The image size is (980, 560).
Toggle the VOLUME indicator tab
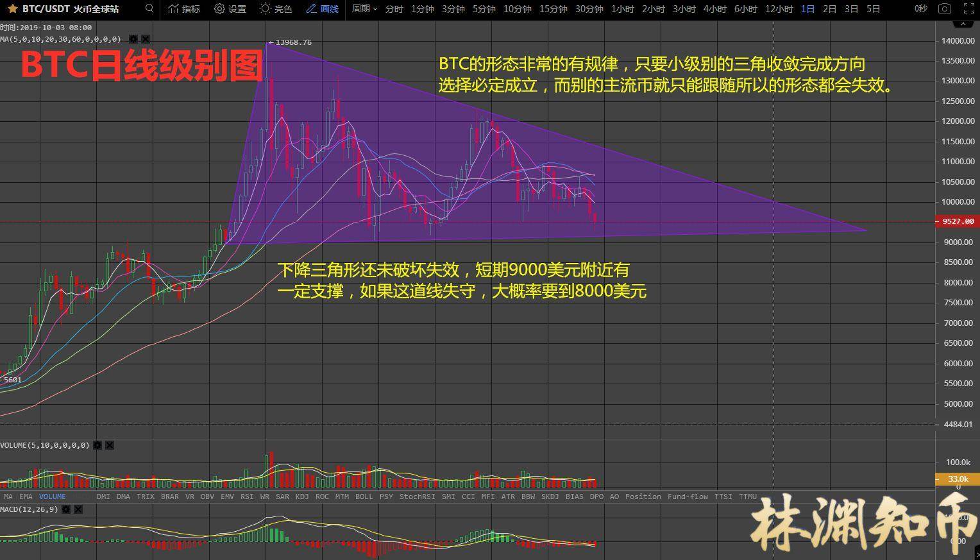(52, 496)
